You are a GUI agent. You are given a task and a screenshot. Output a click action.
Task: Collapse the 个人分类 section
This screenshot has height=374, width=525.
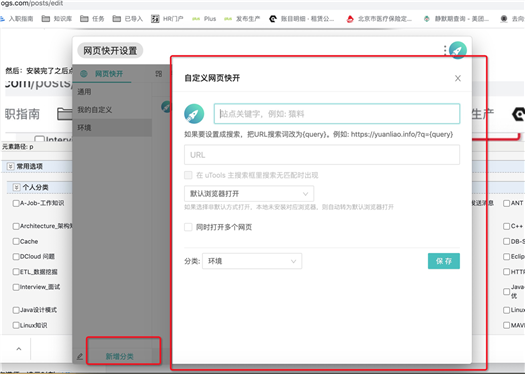16,187
